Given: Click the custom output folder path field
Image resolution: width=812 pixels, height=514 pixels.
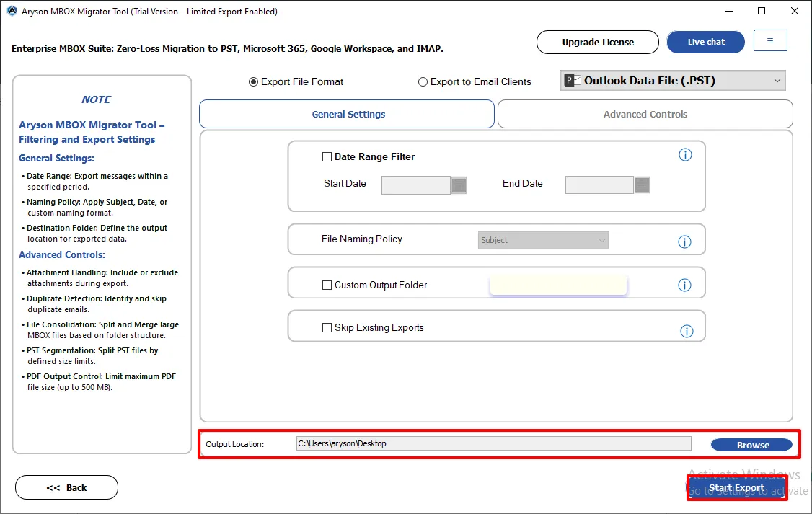Looking at the screenshot, I should [x=558, y=285].
